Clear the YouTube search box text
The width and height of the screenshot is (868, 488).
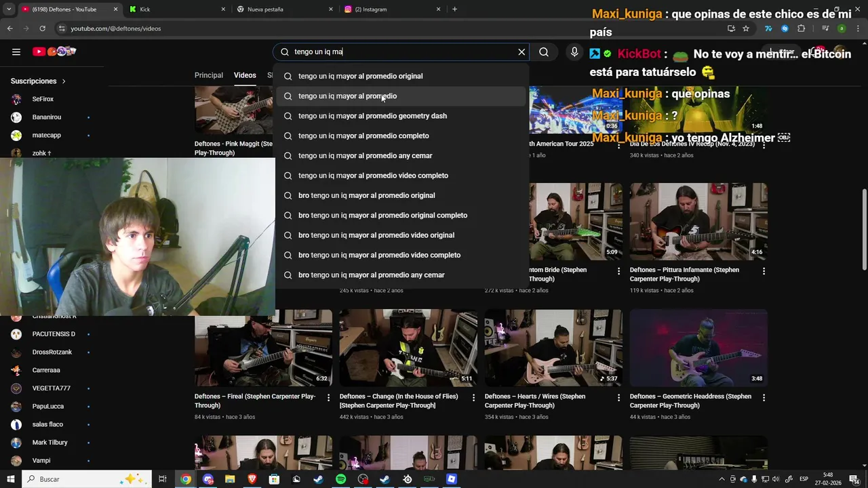click(x=521, y=52)
